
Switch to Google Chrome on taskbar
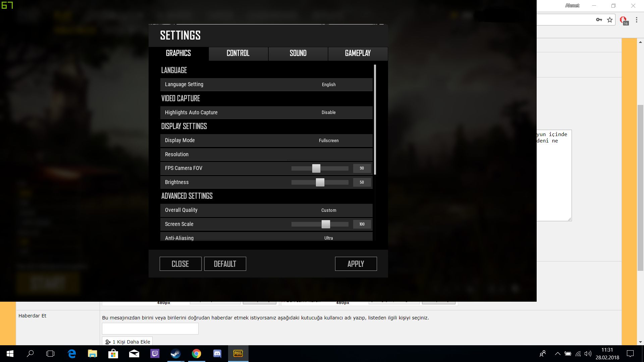[x=197, y=354]
